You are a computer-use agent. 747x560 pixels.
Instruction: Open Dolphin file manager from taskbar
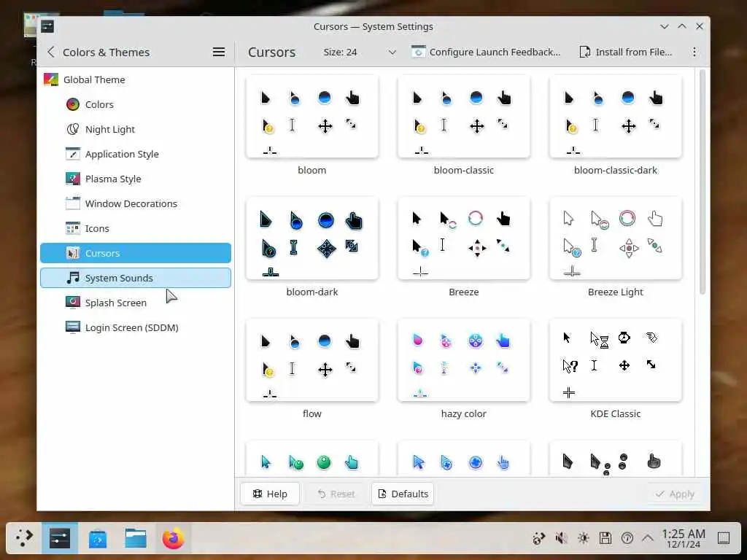136,538
